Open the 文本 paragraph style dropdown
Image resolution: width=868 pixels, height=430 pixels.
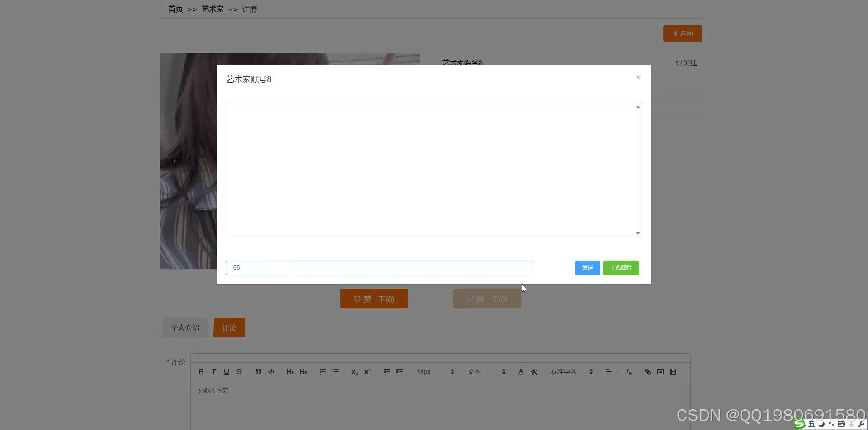coord(486,372)
